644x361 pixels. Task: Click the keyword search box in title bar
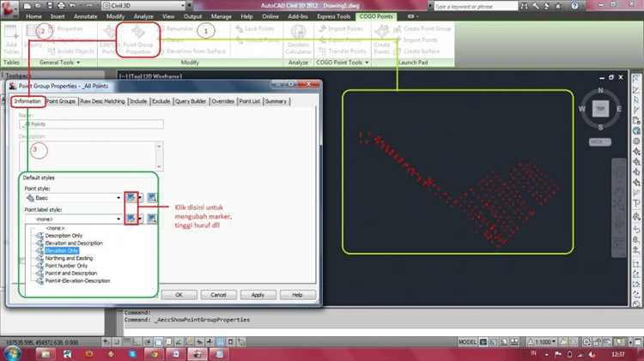point(476,6)
